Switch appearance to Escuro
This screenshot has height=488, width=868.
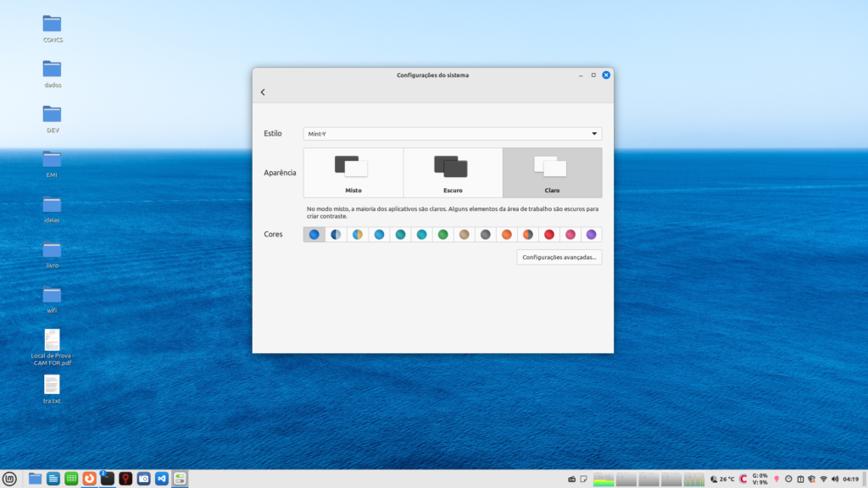[x=453, y=173]
